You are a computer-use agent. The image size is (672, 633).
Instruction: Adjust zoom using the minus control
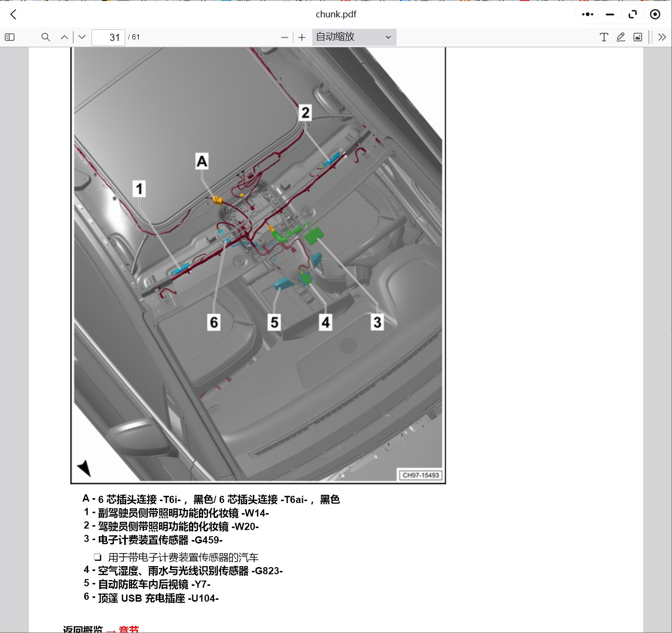coord(284,37)
